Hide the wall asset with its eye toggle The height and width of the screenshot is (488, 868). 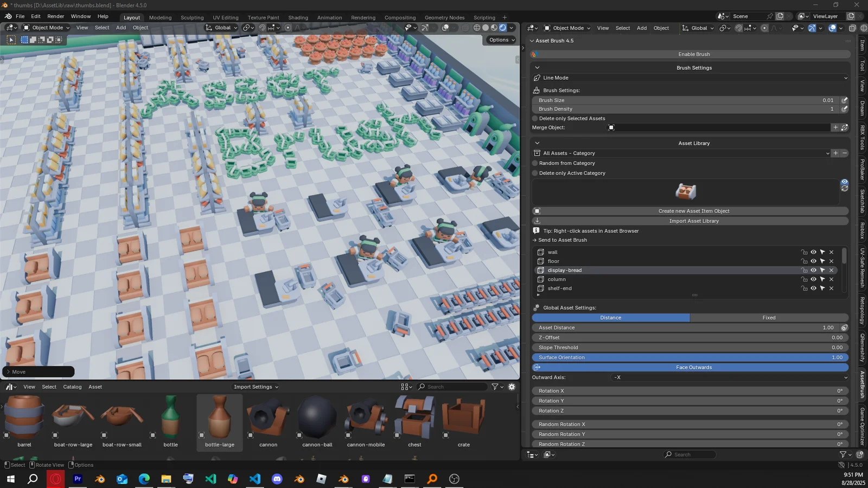tap(813, 252)
